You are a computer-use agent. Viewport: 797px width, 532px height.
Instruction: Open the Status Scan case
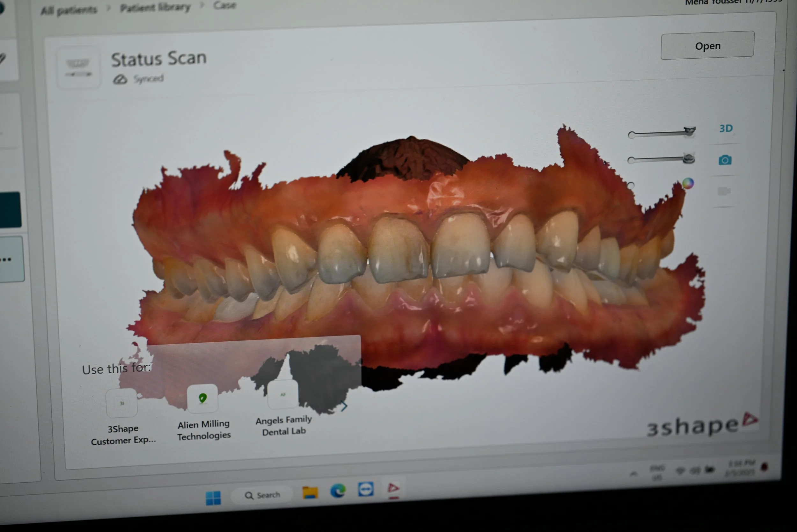(x=707, y=46)
